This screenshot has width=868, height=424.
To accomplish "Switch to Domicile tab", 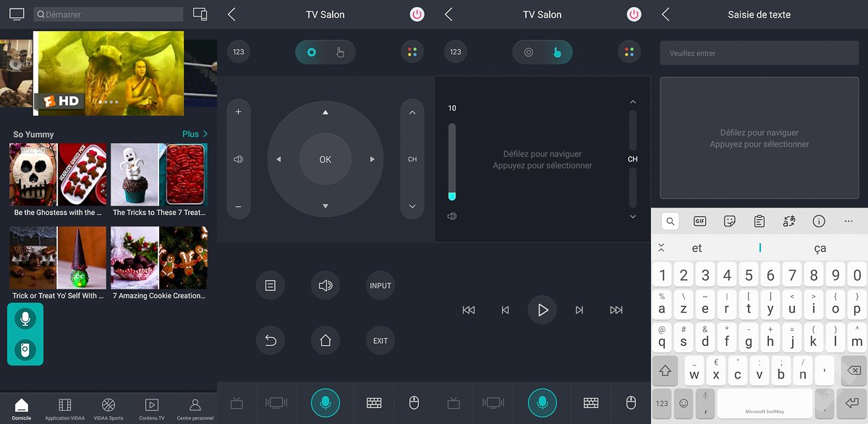I will pos(22,409).
